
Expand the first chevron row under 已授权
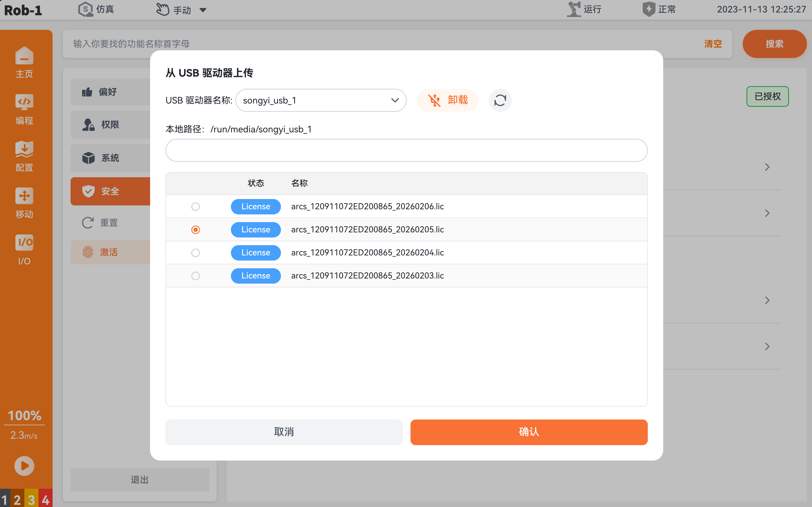(767, 167)
